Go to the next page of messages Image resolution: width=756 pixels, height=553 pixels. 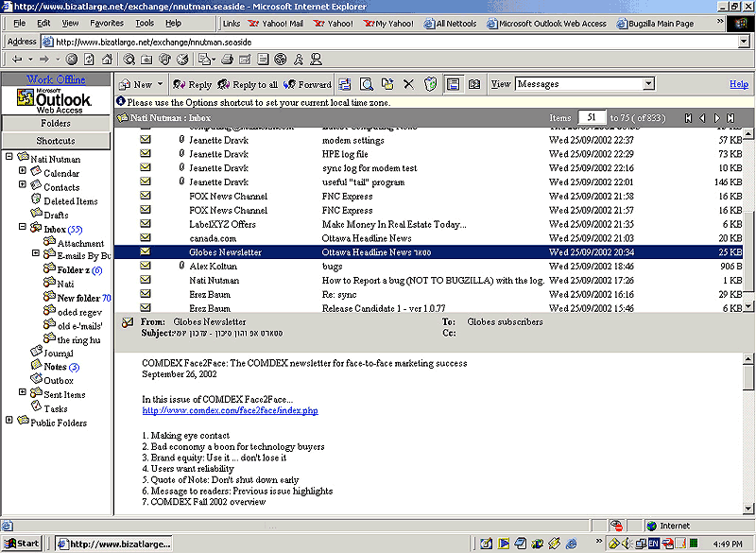[717, 118]
